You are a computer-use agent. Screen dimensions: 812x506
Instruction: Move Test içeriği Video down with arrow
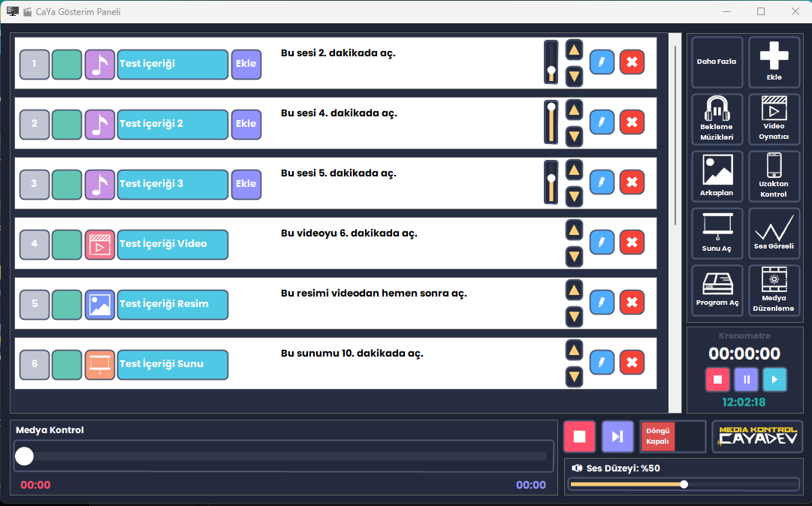point(575,257)
